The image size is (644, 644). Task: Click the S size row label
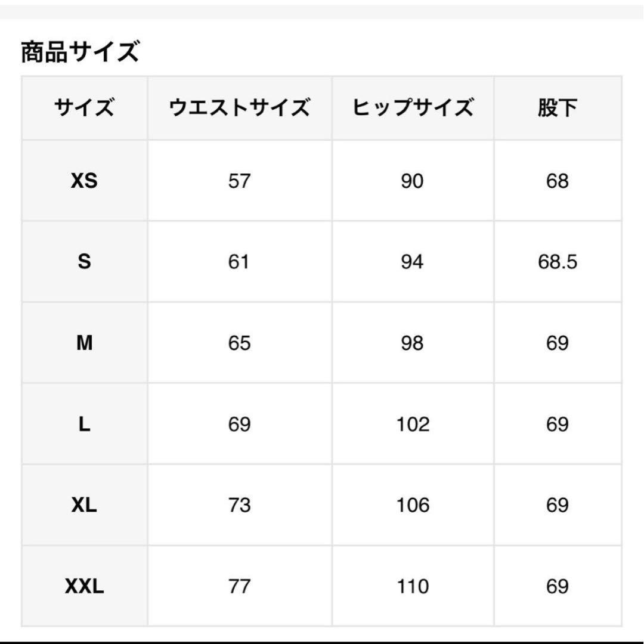(x=84, y=262)
